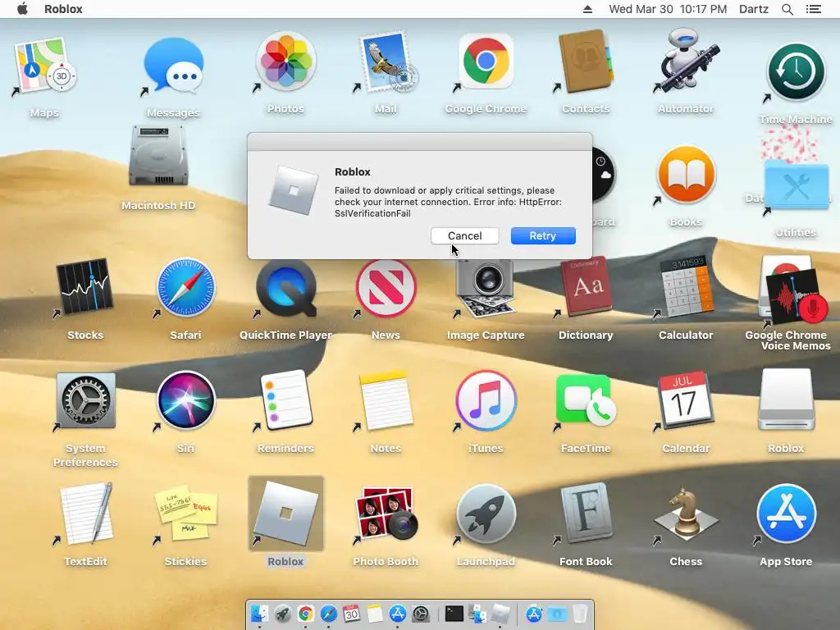This screenshot has width=840, height=630.
Task: Open Spotlight search from the menu bar
Action: point(787,9)
